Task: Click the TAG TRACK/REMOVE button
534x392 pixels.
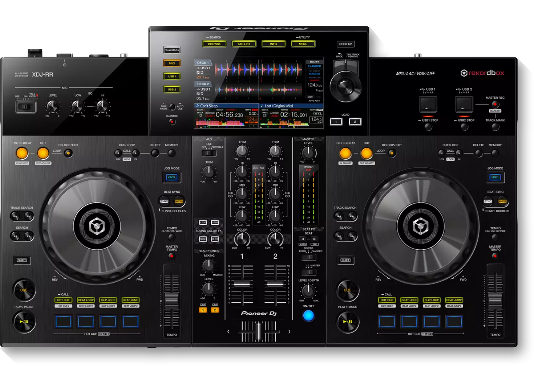Action: pyautogui.click(x=352, y=66)
